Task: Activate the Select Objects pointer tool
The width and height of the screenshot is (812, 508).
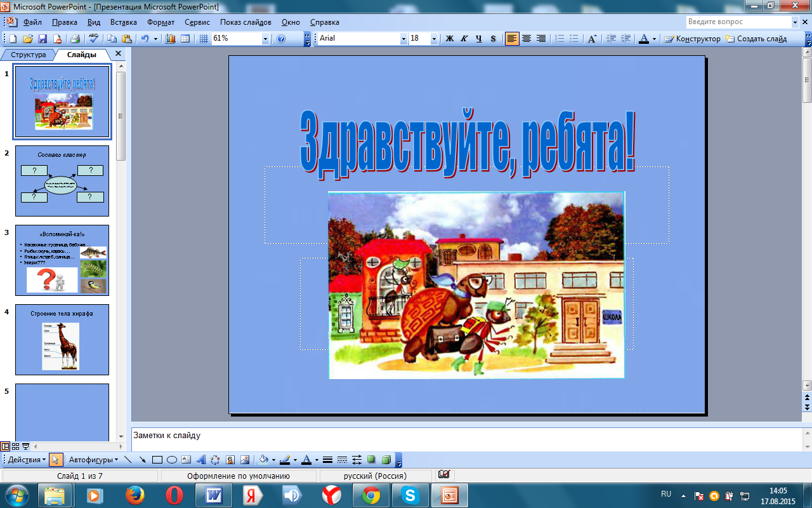Action: pos(56,460)
